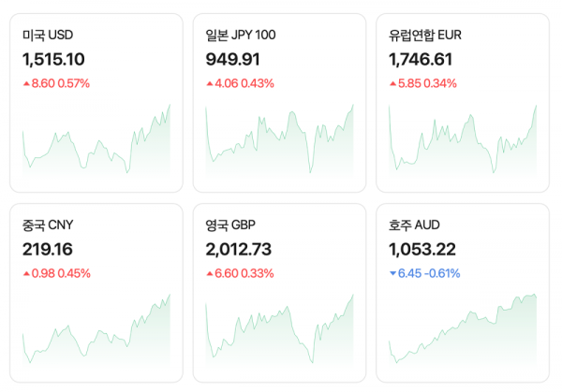Click the AUD rising trend chart
Viewport: 562px width, 392px height.
pyautogui.click(x=463, y=332)
